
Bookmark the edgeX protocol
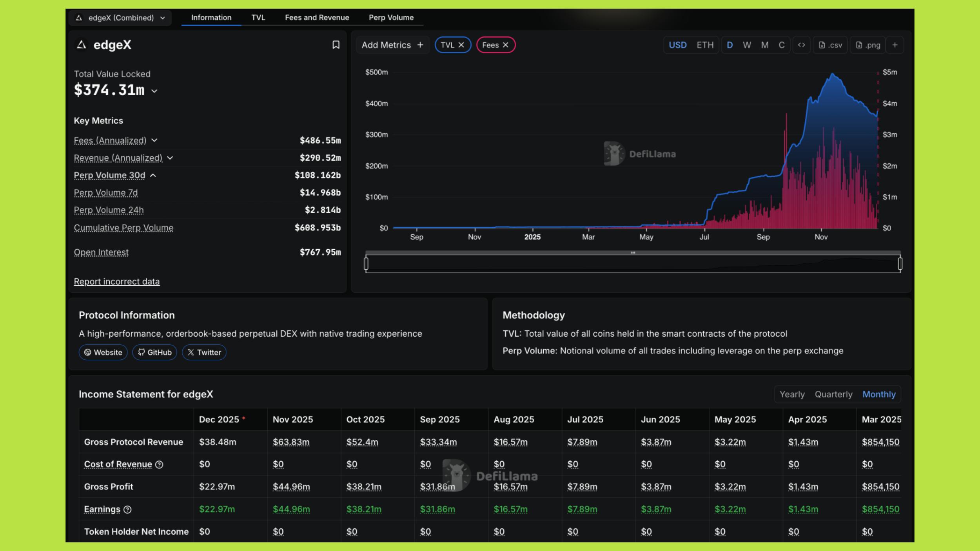click(336, 45)
